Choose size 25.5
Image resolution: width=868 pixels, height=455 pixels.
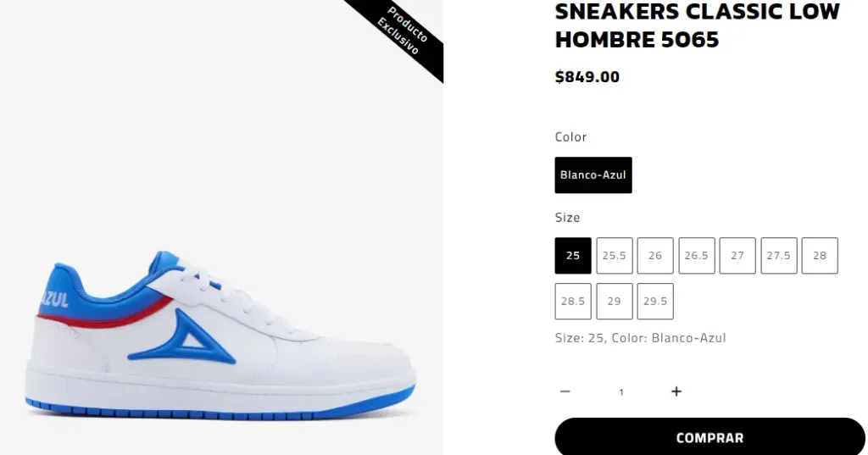tap(615, 256)
